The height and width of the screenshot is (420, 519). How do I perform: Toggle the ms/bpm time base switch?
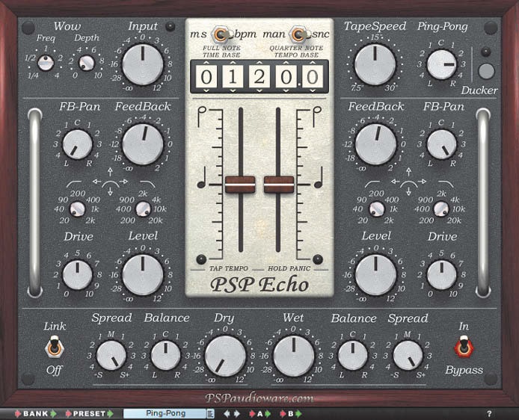(221, 34)
